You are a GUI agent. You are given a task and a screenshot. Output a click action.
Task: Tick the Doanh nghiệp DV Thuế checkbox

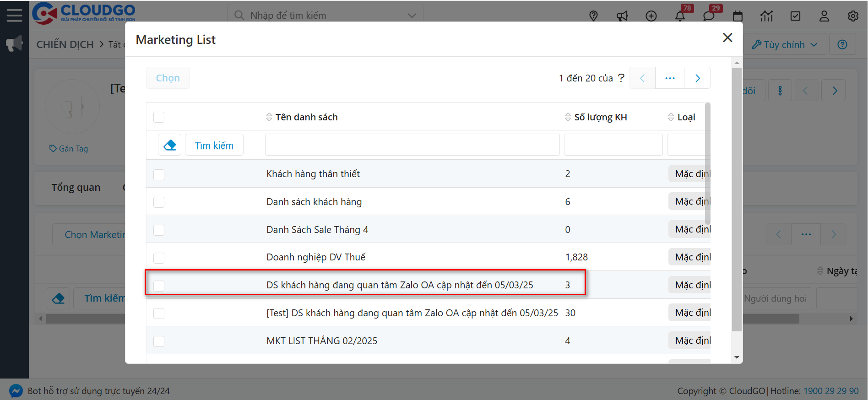(x=159, y=258)
